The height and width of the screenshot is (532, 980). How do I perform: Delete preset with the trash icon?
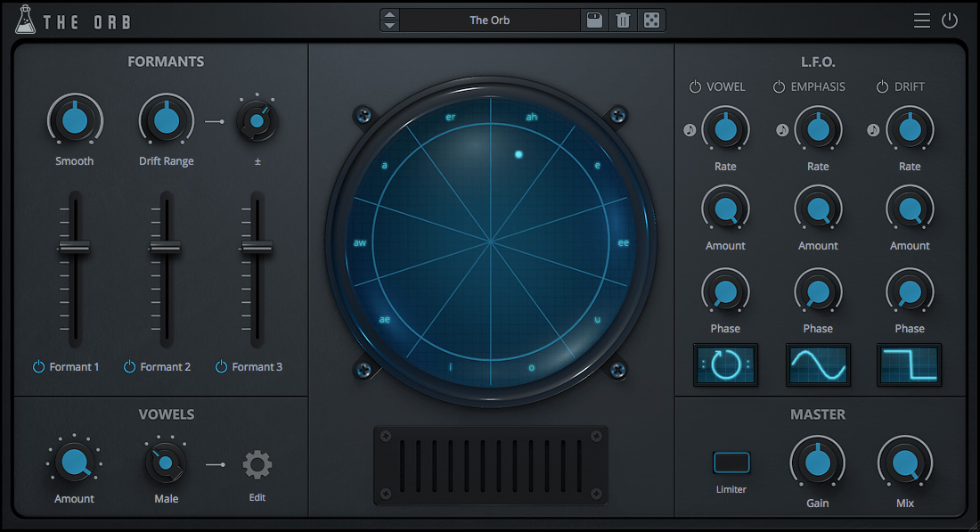pos(623,20)
